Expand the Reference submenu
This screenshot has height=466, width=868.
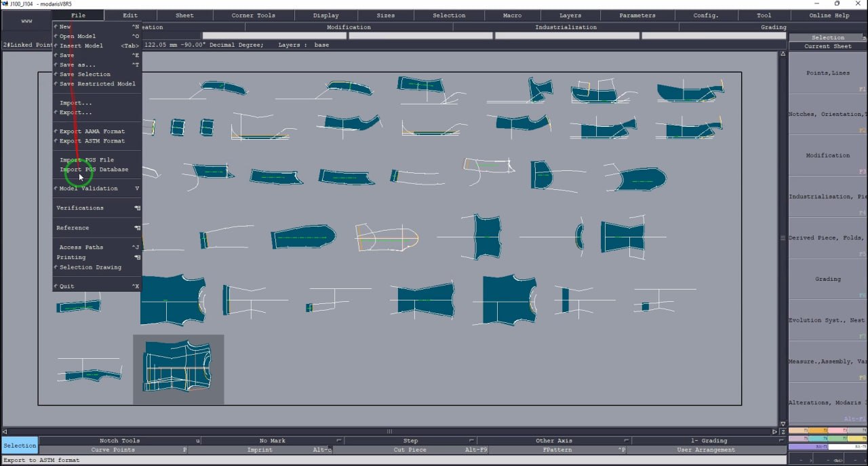point(97,227)
